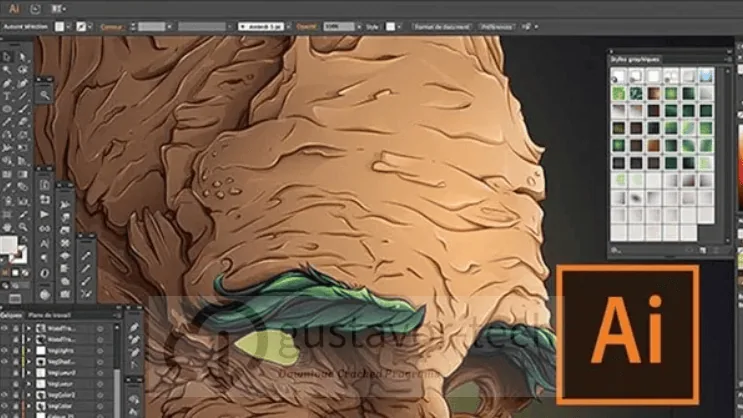The height and width of the screenshot is (418, 743).
Task: Select the Artboard tool
Action: point(7,214)
